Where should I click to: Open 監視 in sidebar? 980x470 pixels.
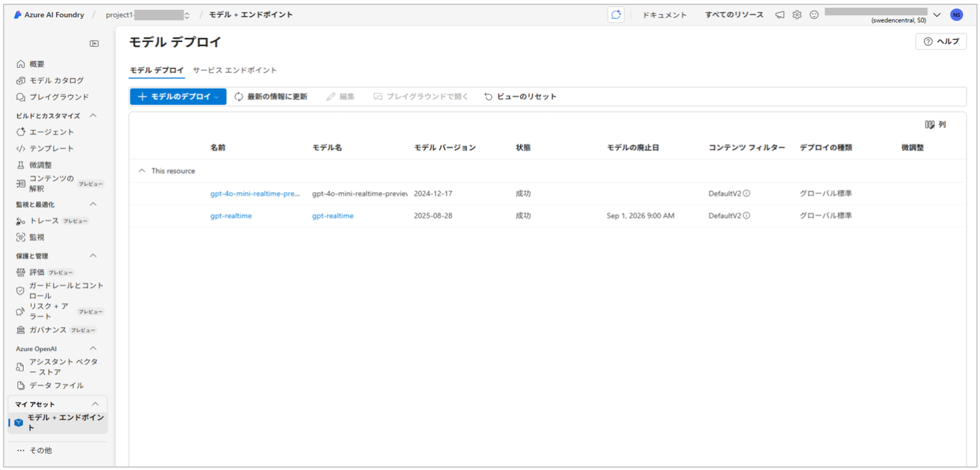point(30,237)
